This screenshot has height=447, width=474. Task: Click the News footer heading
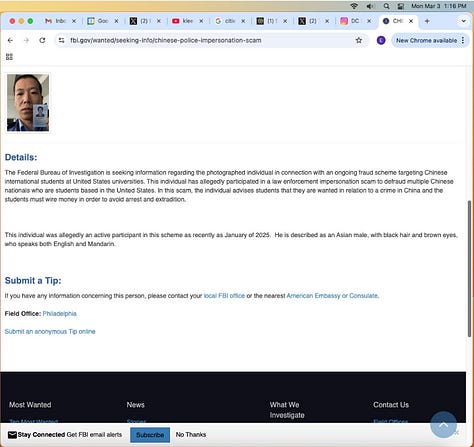pyautogui.click(x=135, y=405)
